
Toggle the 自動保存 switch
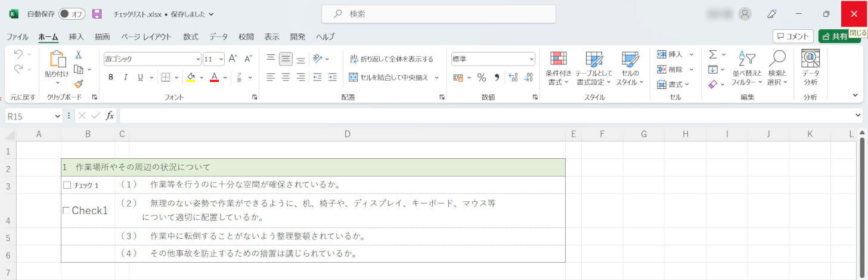pyautogui.click(x=72, y=14)
